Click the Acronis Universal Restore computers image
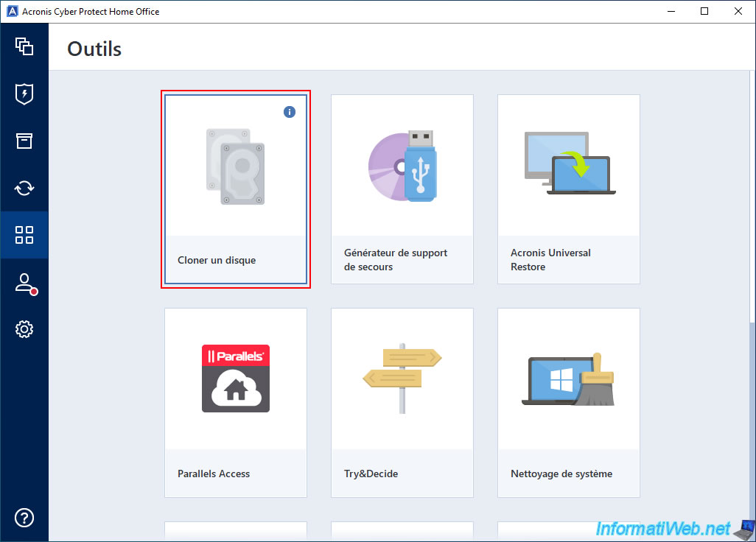The height and width of the screenshot is (542, 756). [x=569, y=163]
